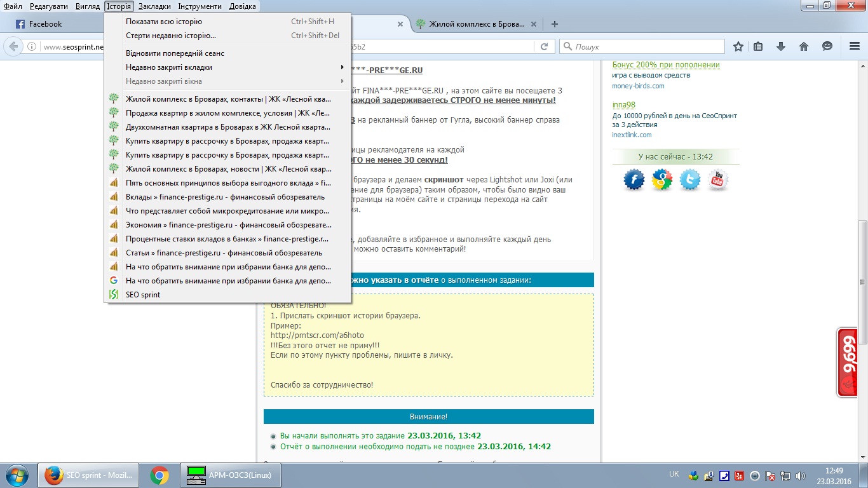Click the YouTube social icon

pos(717,180)
